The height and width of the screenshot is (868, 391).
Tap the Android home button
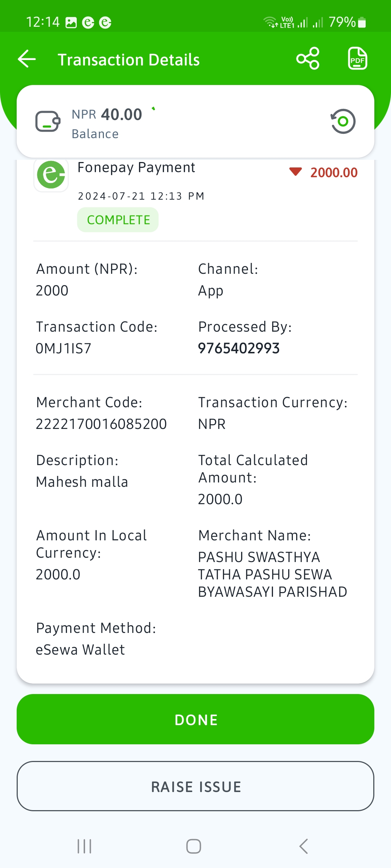click(194, 846)
